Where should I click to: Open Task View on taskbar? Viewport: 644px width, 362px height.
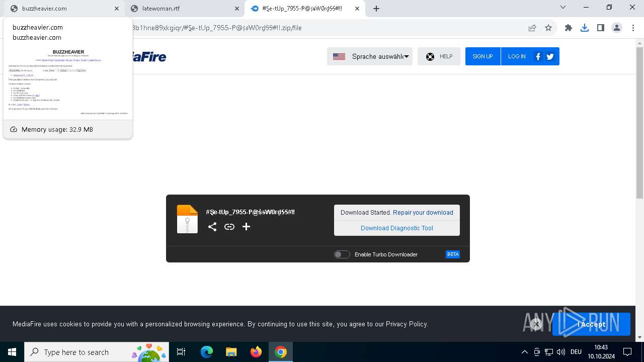point(181,352)
